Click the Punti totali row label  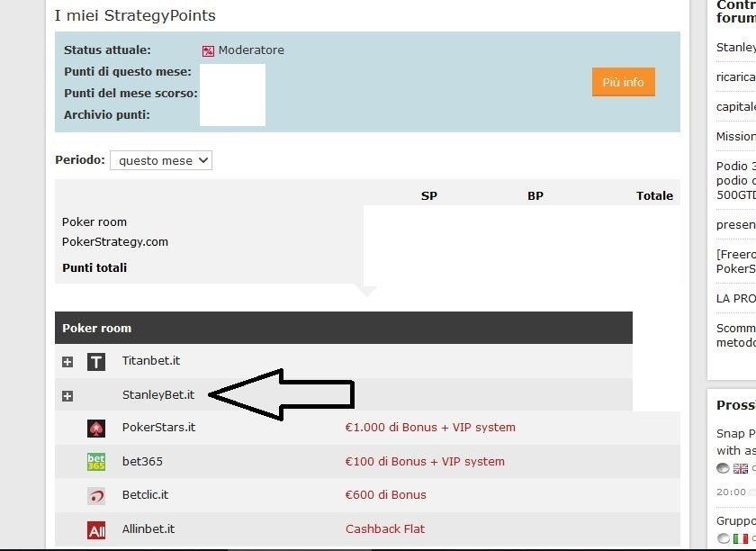[x=94, y=267]
